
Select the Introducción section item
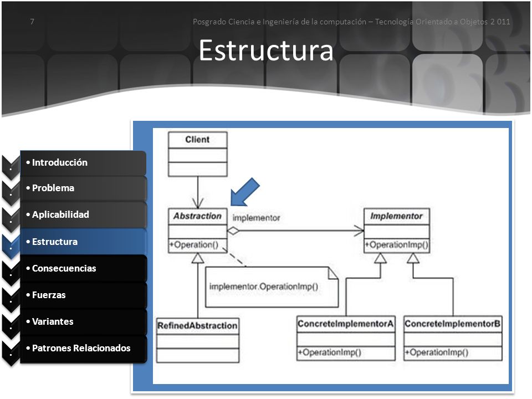pyautogui.click(x=83, y=162)
